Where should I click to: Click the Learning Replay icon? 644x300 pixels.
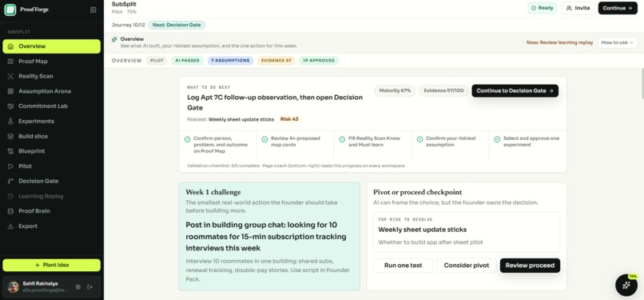(x=10, y=196)
